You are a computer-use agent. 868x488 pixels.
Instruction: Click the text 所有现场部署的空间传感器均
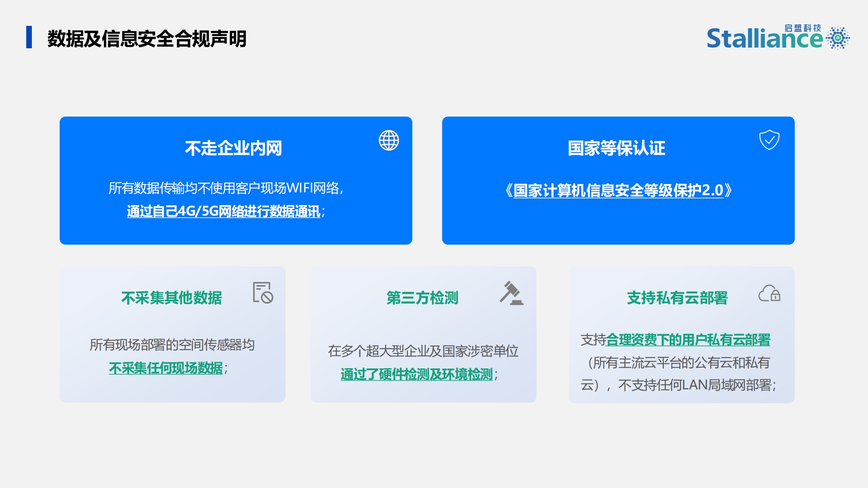[172, 345]
